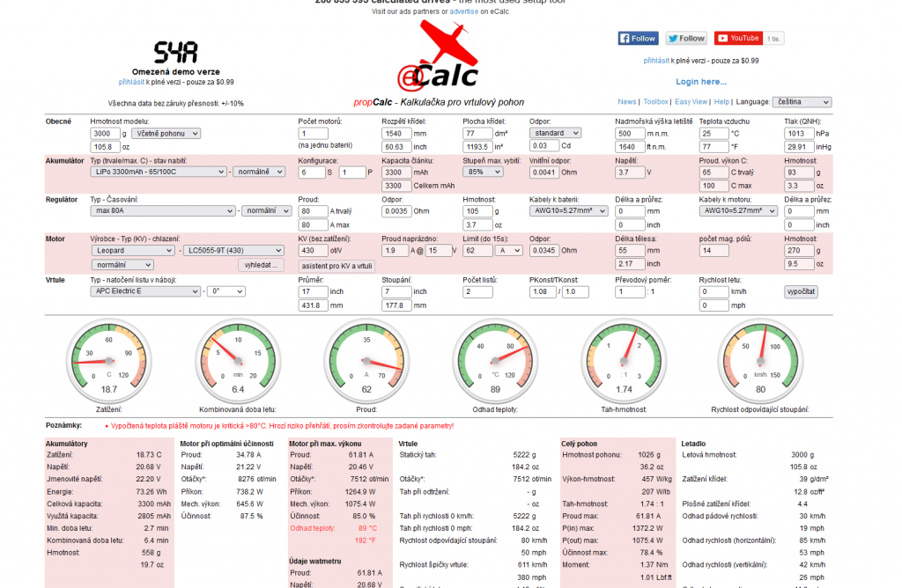This screenshot has height=588, width=902.
Task: Click the Tah-hmotnost gauge
Action: click(x=625, y=360)
